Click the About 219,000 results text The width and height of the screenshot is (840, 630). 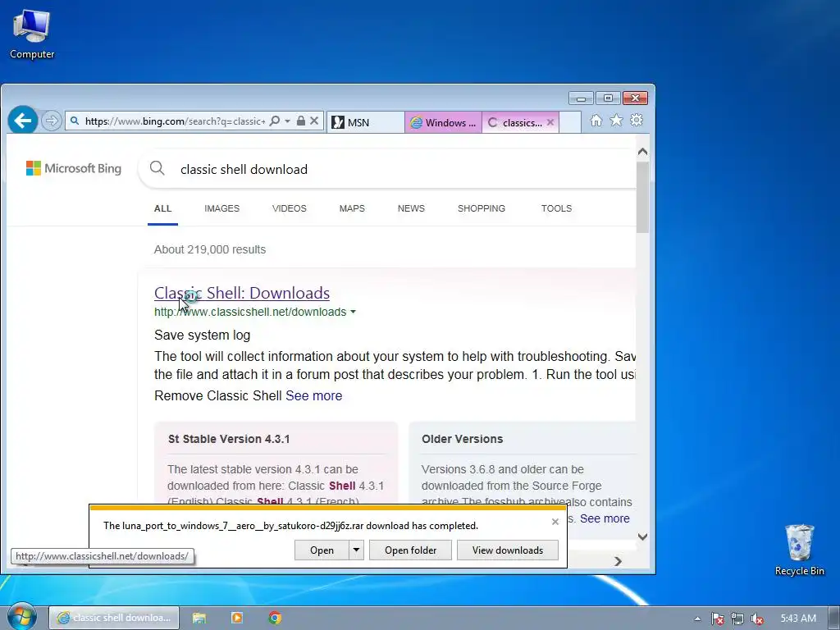coord(210,249)
